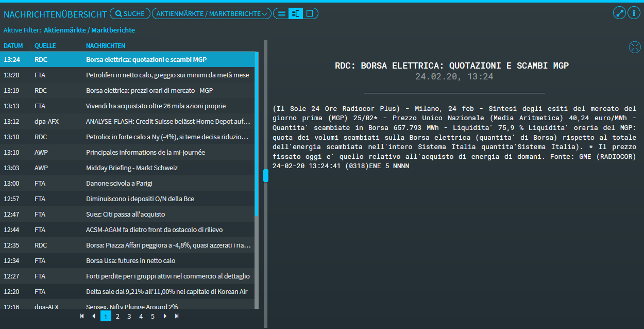Open the Danone scivola a Parigi article

[x=119, y=184]
